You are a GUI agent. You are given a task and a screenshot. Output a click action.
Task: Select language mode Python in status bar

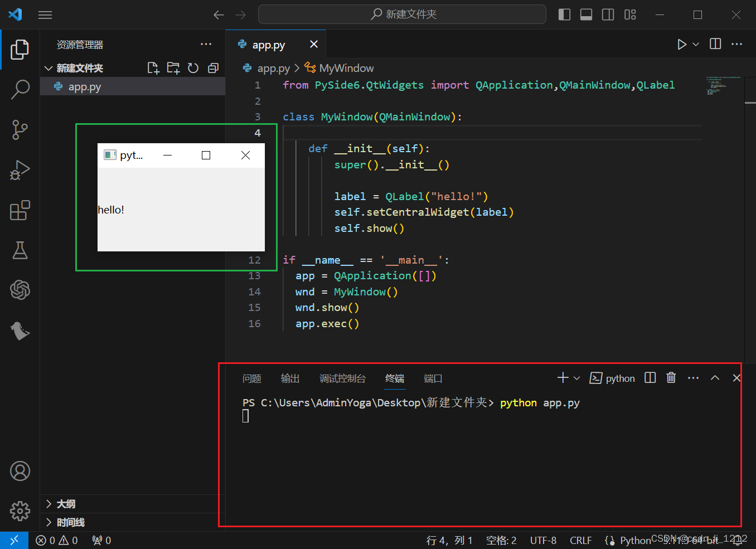coord(635,540)
